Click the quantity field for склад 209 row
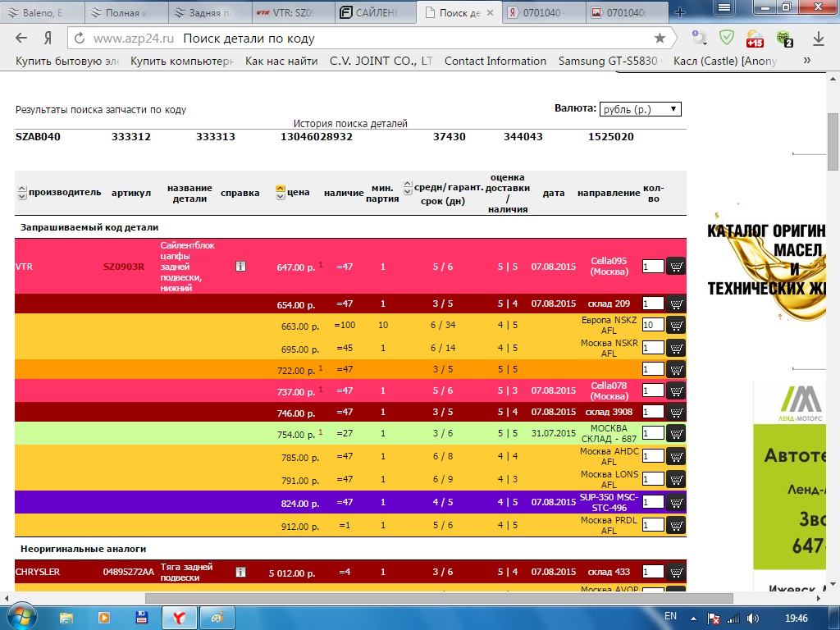Screen dimensions: 840x630 point(652,304)
